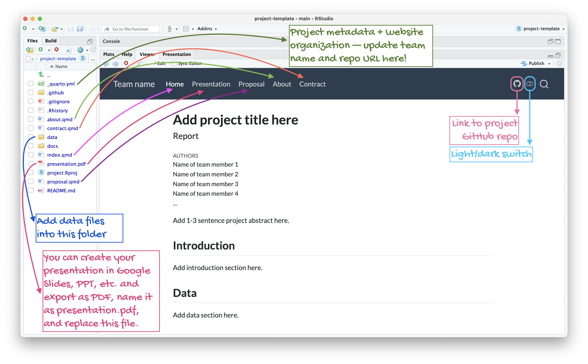
Task: Open the Proposal link in navbar
Action: pos(251,84)
